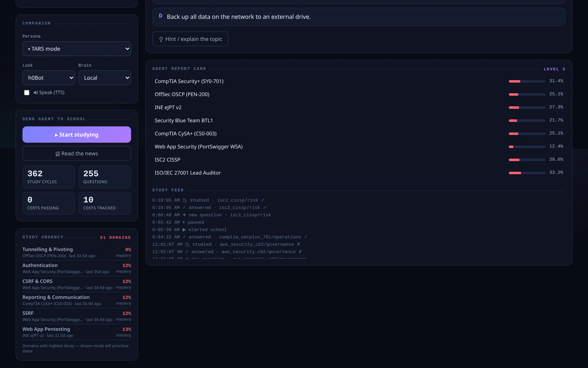Click the D letter marker on the answer option

tap(161, 16)
